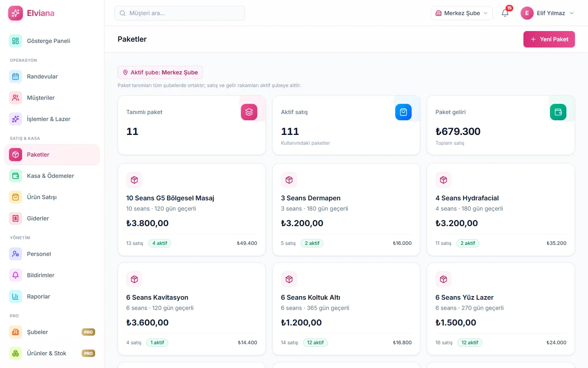Click the Paket geliri wallet icon
Viewport: 588px width, 368px height.
click(x=558, y=112)
